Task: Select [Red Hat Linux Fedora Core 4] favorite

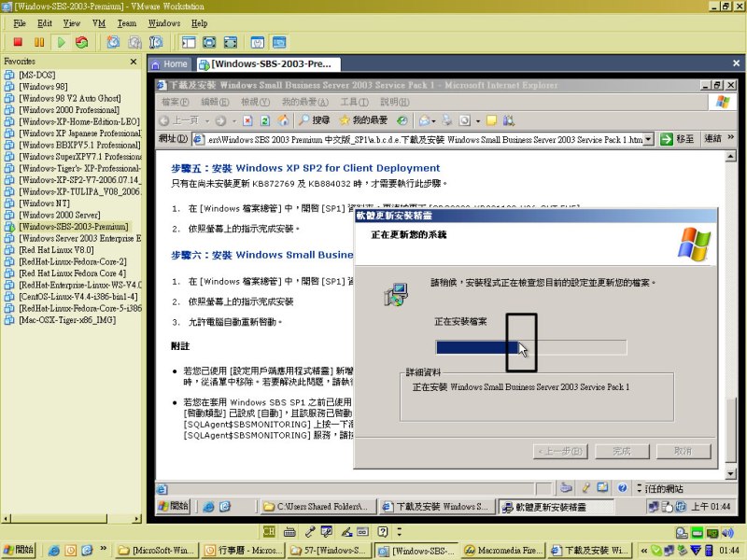Action: click(73, 273)
